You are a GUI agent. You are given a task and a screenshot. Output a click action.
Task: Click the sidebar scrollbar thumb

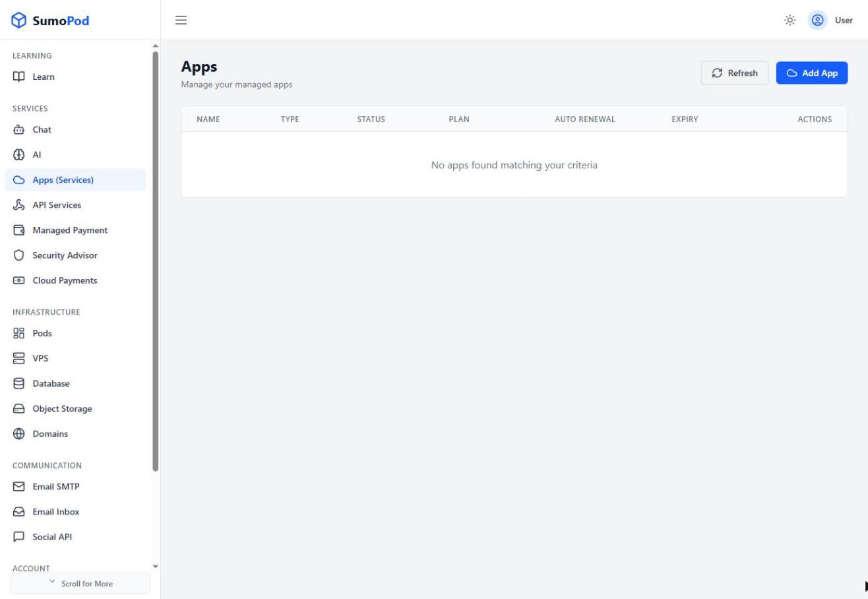[156, 261]
